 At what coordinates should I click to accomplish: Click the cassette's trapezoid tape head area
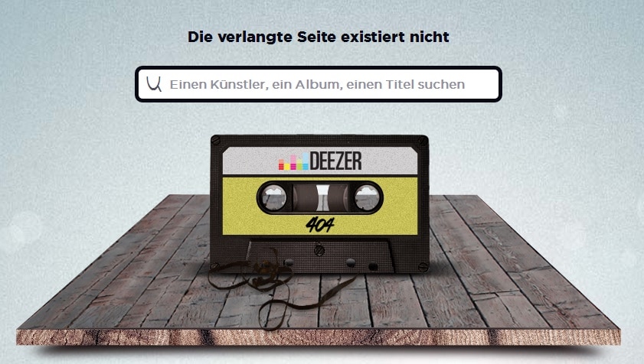319,256
